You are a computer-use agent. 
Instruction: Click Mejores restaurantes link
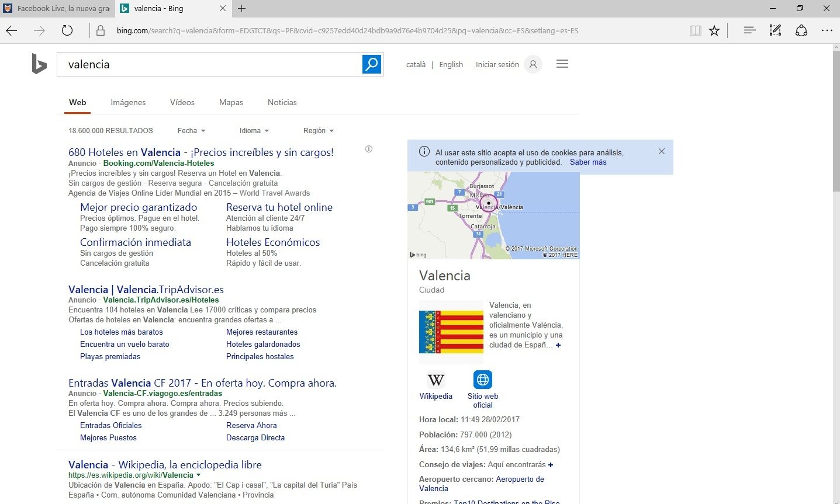tap(262, 332)
